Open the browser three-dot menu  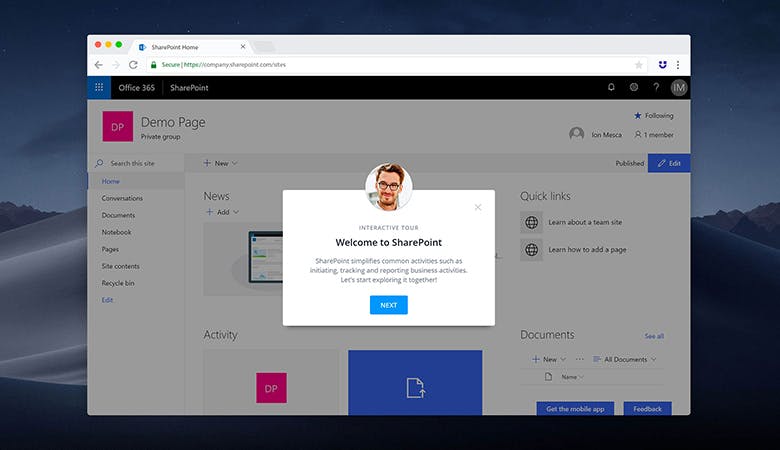point(678,65)
